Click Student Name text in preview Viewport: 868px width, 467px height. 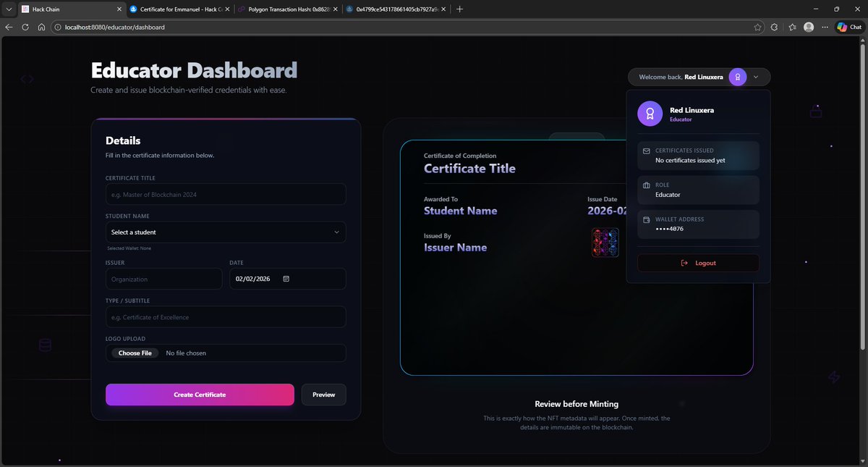coord(461,211)
